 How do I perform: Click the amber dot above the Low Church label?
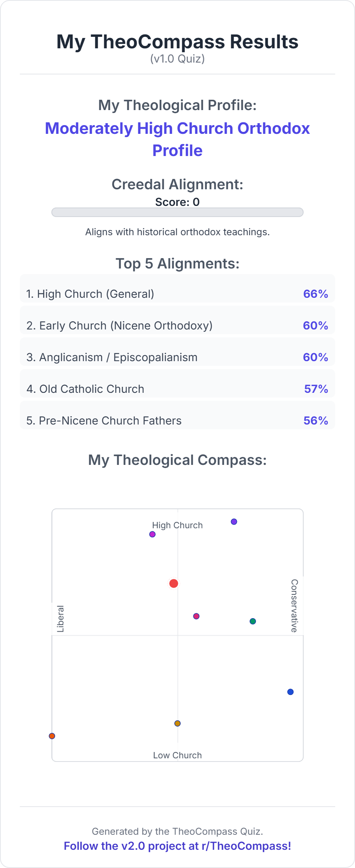(177, 723)
